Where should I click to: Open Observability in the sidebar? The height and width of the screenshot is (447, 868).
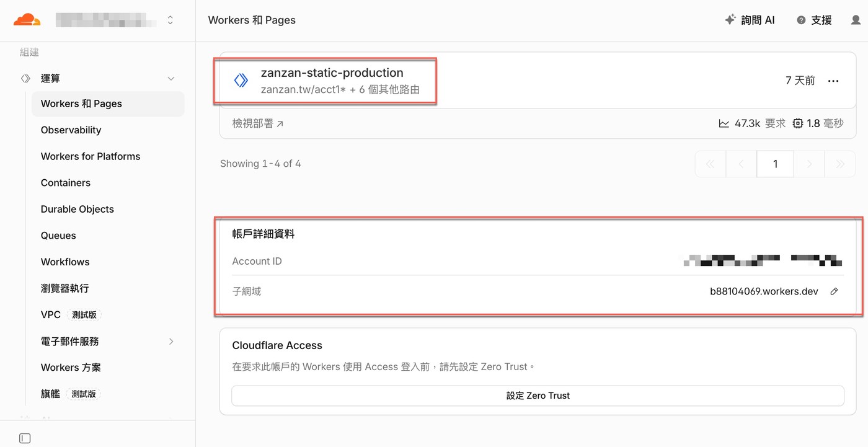click(x=71, y=130)
